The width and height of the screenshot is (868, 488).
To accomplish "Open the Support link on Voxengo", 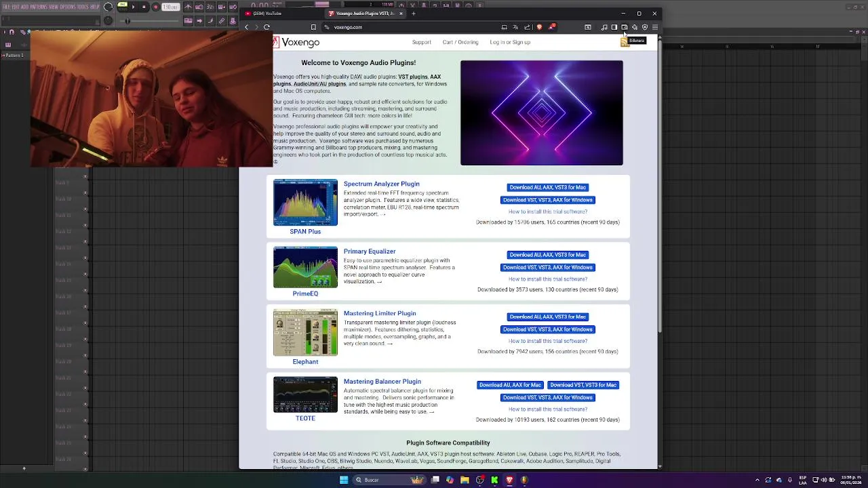I will (x=422, y=42).
